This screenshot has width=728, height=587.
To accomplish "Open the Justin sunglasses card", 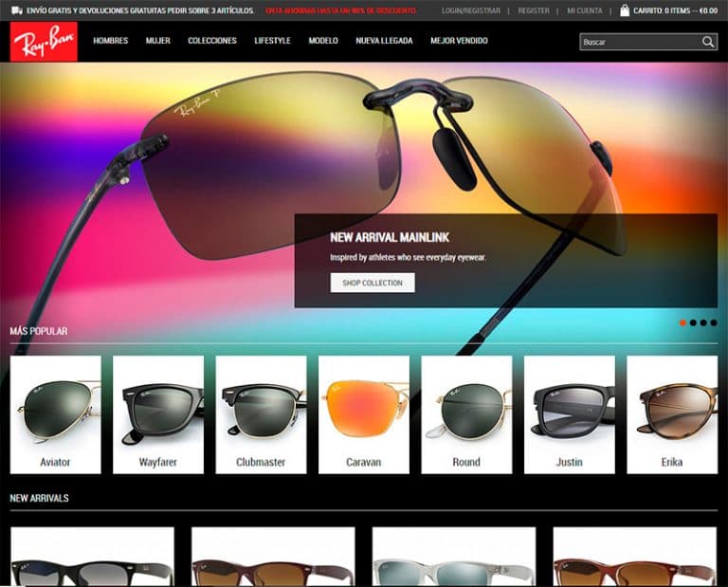I will click(569, 414).
